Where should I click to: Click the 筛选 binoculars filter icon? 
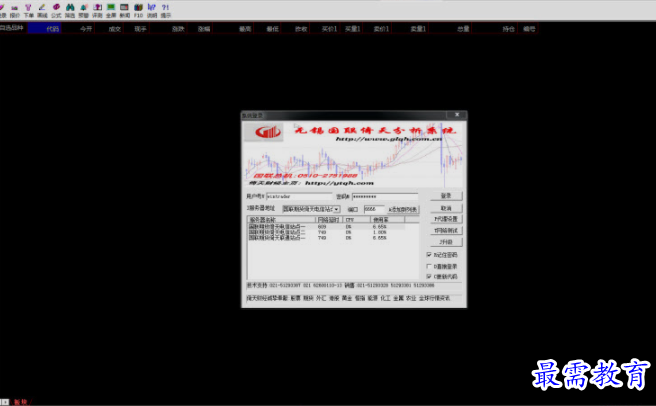70,10
